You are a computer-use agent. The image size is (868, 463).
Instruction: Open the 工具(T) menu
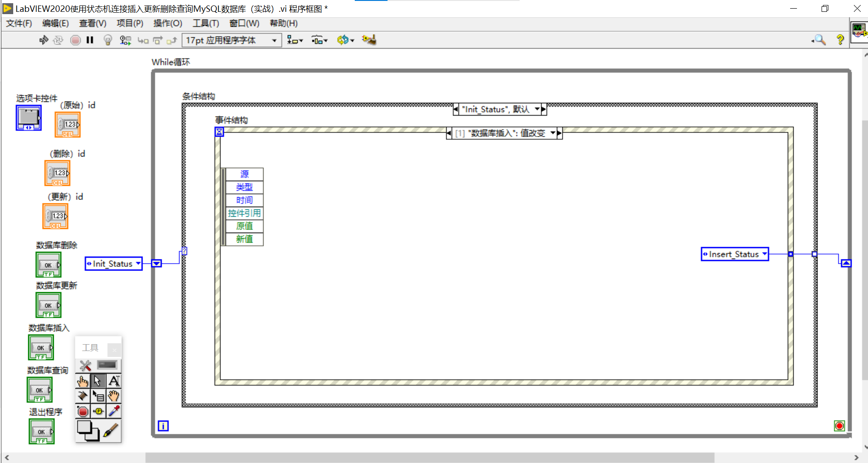(205, 23)
